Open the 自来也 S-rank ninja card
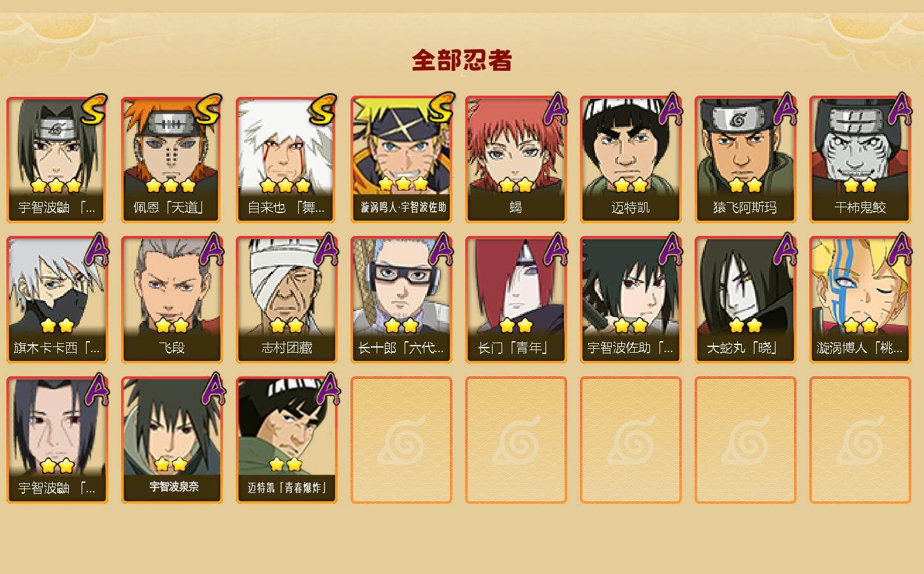 coord(286,159)
